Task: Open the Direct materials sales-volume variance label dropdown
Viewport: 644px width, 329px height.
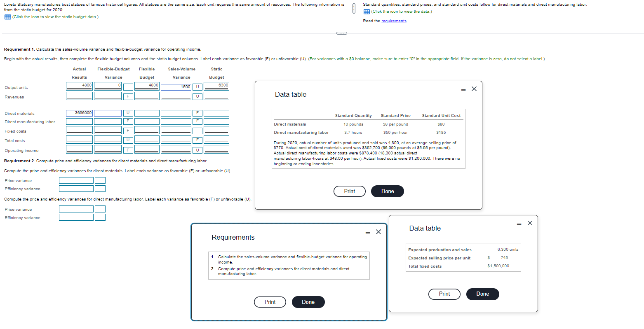Action: click(197, 113)
